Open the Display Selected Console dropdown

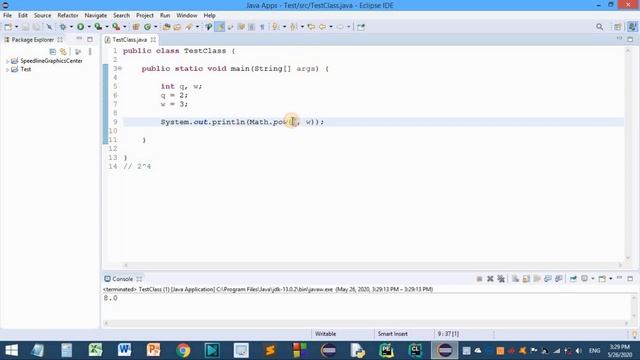pyautogui.click(x=593, y=279)
